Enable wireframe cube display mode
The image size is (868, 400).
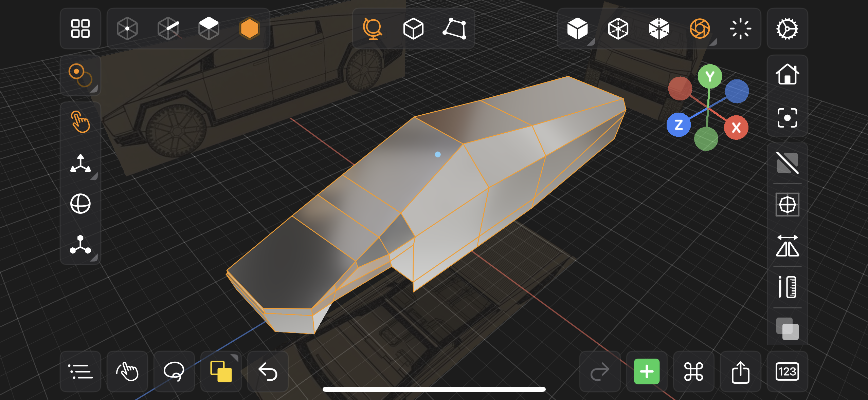click(x=618, y=28)
